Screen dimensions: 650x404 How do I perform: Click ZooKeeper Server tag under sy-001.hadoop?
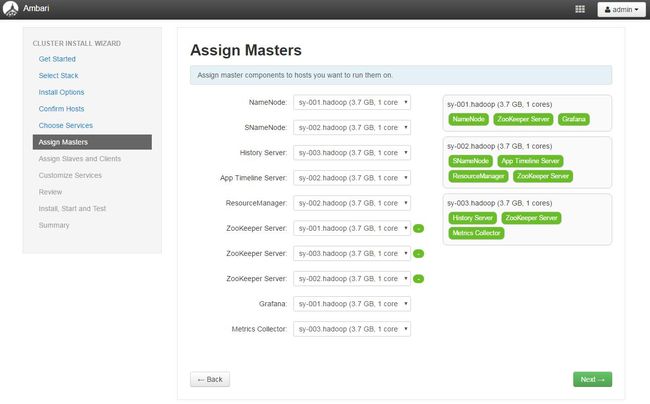click(x=523, y=119)
